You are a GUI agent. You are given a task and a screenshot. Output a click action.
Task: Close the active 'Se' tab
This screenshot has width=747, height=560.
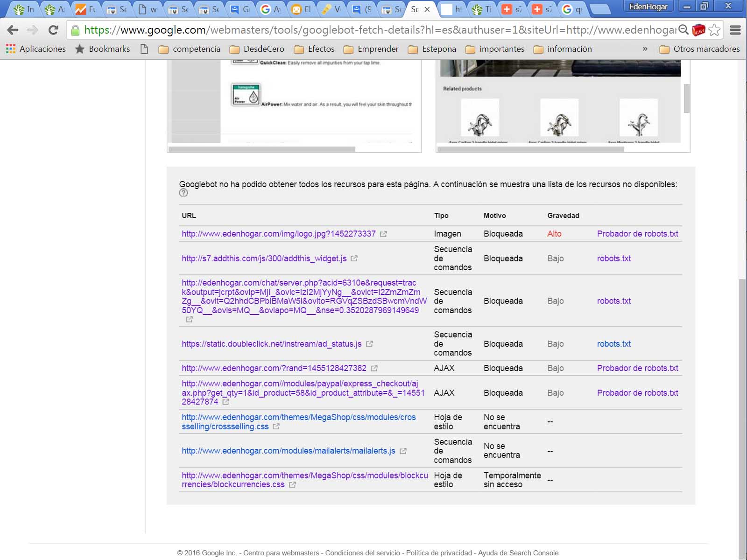point(427,9)
